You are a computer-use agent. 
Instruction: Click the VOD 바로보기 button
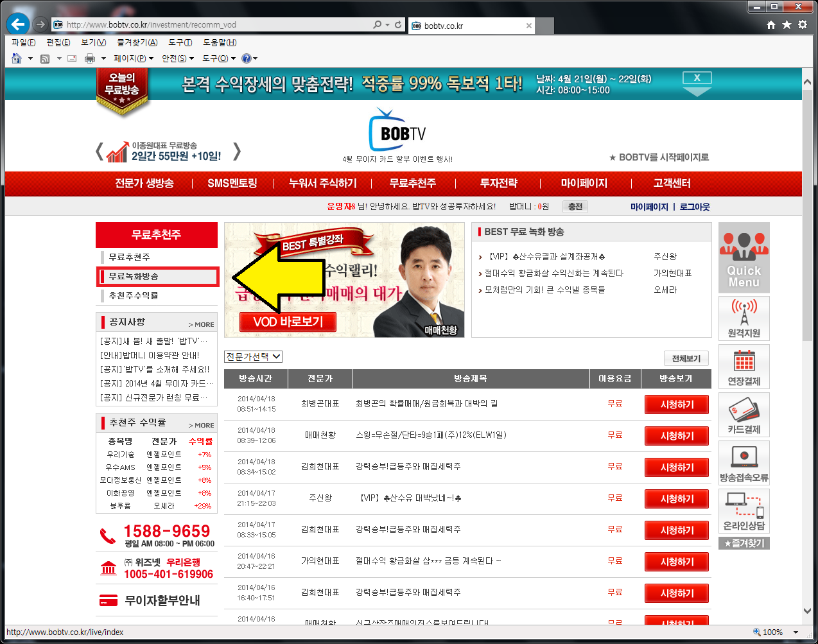tap(288, 322)
